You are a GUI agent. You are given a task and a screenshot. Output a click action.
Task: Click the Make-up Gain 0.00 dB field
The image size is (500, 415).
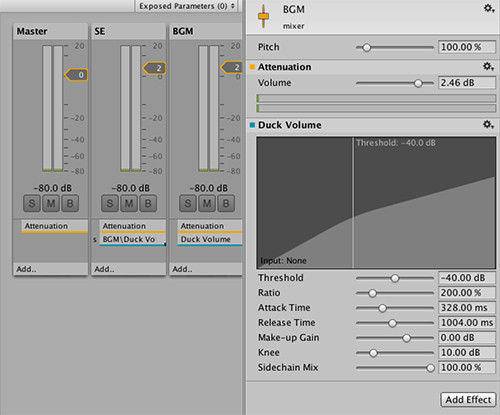[467, 338]
